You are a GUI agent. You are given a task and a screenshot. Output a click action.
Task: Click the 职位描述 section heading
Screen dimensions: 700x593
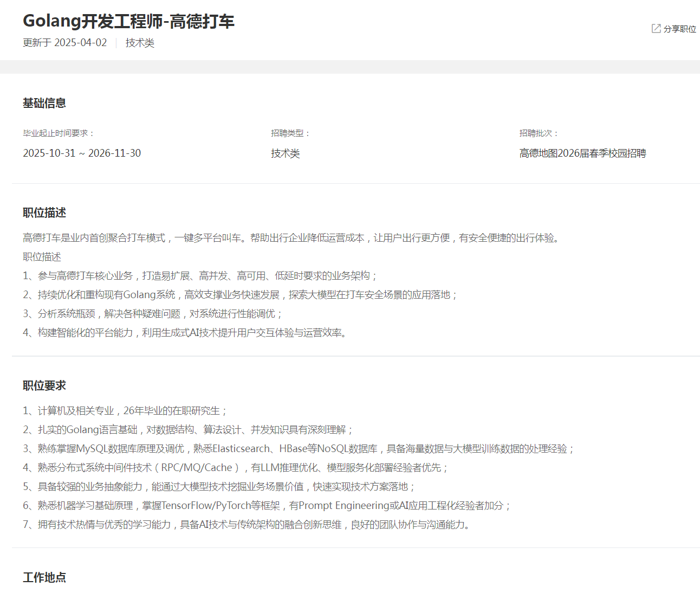44,213
